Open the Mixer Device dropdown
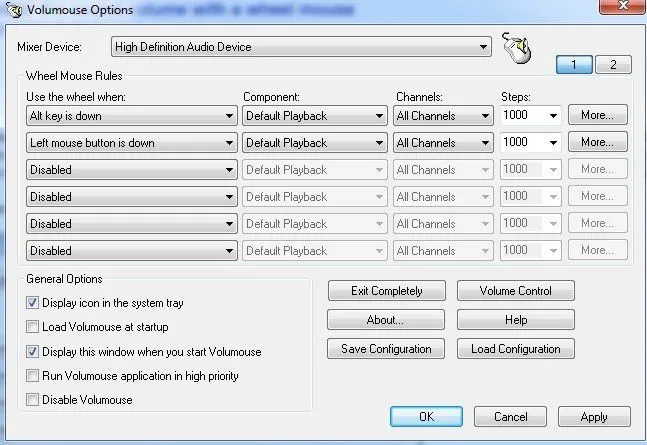The image size is (647, 445). pos(483,46)
